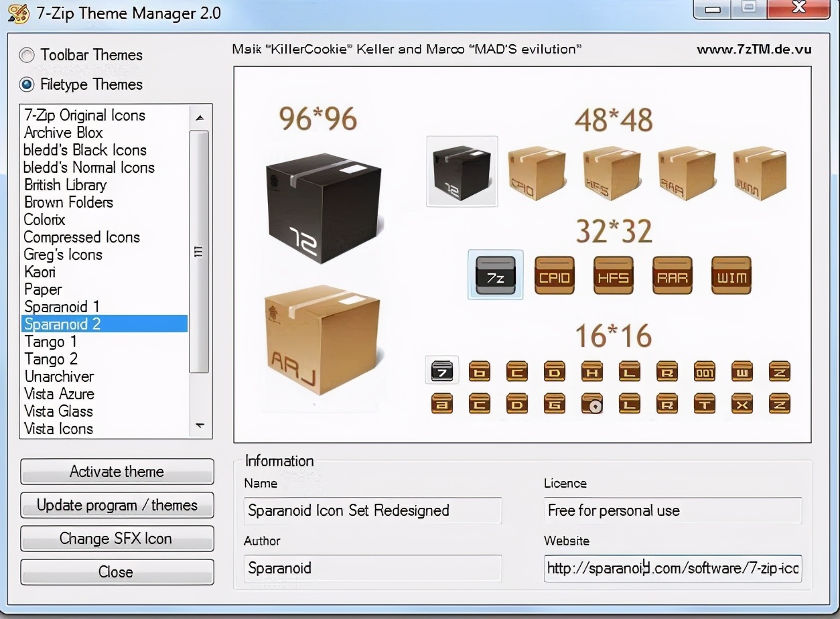Click the tiny crate icon with disc
Image resolution: width=840 pixels, height=619 pixels.
[x=592, y=403]
